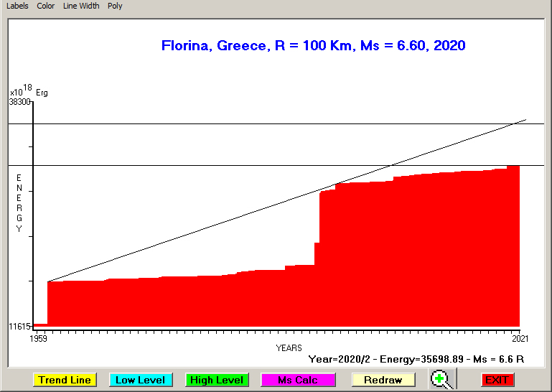Image resolution: width=552 pixels, height=392 pixels.
Task: Click the YEARS axis label
Action: tap(289, 348)
